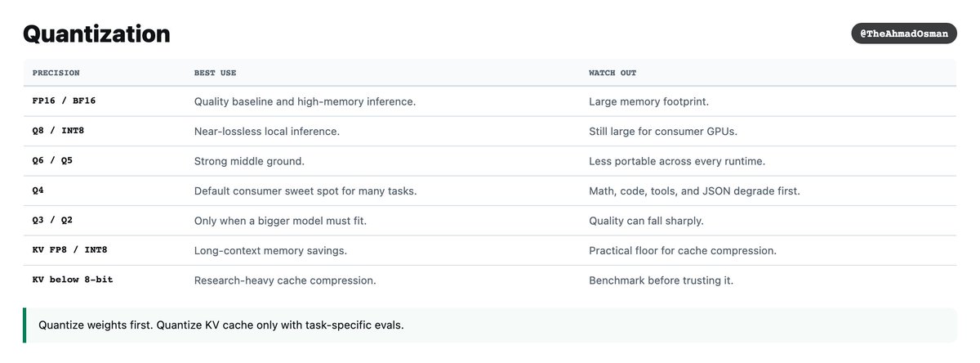Click the Q4 precision row label
Viewport: 980px width, 363px height.
click(38, 190)
